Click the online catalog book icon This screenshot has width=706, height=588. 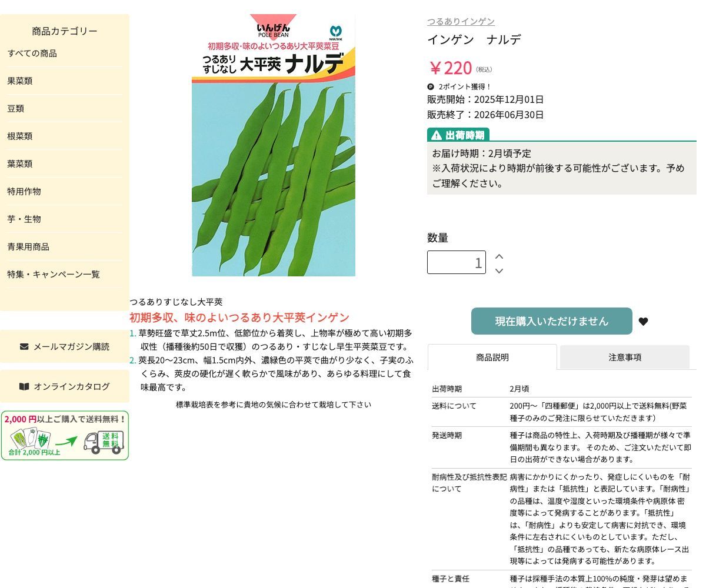pyautogui.click(x=24, y=386)
